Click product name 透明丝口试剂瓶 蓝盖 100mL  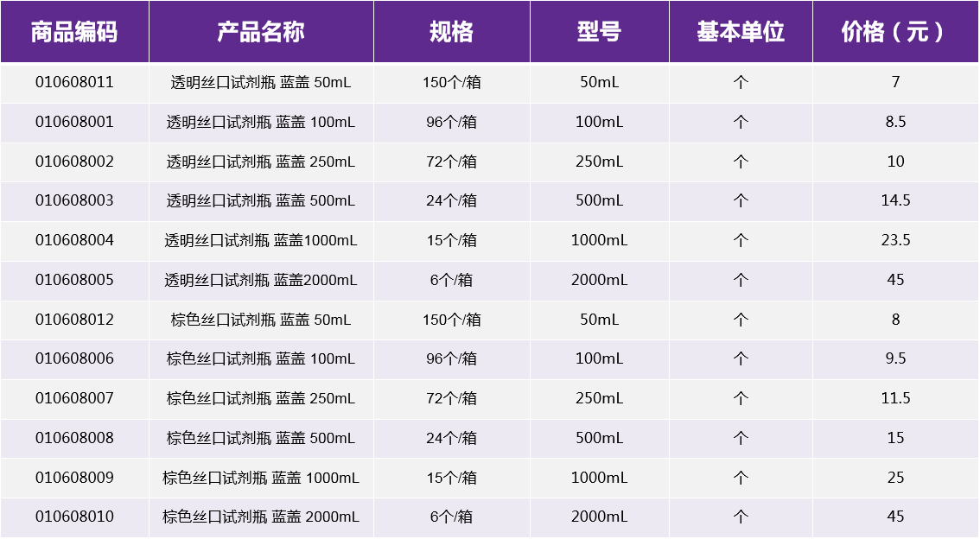point(261,122)
